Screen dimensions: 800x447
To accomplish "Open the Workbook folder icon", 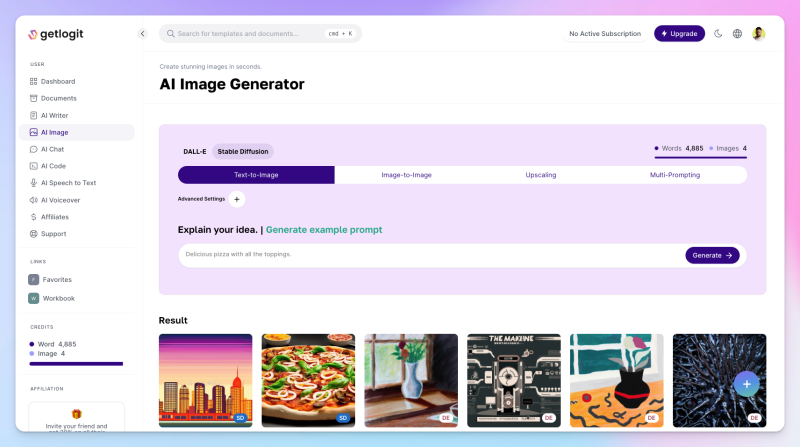I will pos(34,298).
